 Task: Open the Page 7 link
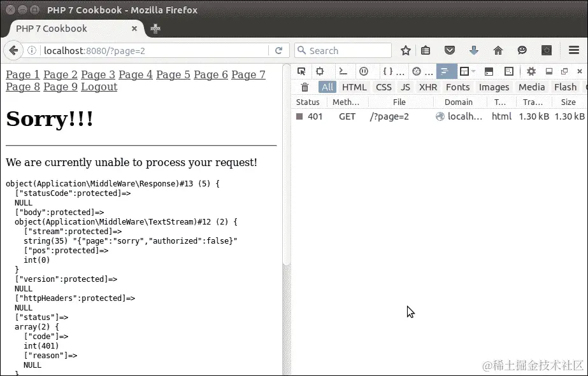[x=248, y=75]
